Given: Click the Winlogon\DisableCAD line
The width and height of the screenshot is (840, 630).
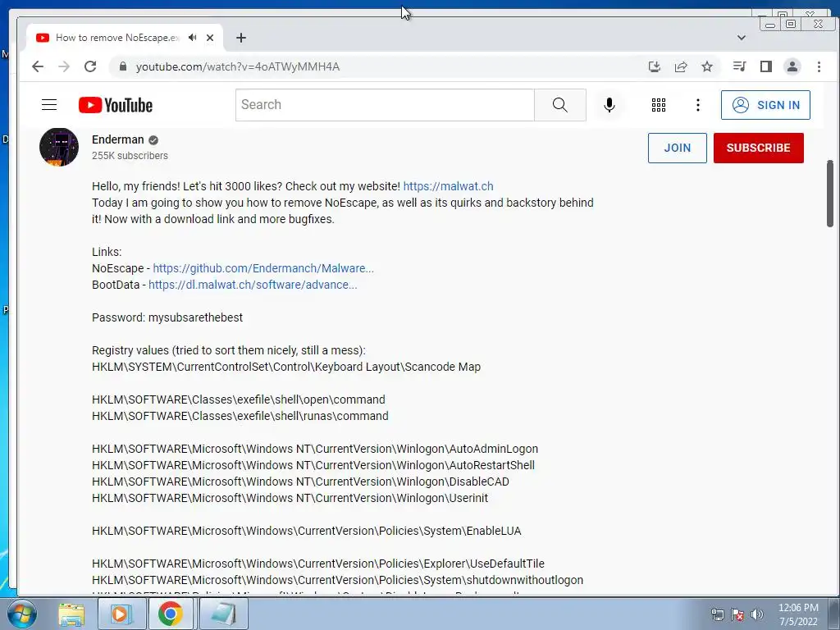Looking at the screenshot, I should click(x=300, y=482).
